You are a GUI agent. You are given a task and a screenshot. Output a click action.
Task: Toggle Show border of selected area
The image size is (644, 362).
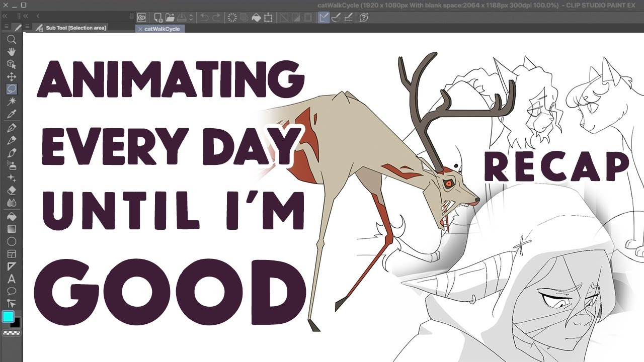308,18
